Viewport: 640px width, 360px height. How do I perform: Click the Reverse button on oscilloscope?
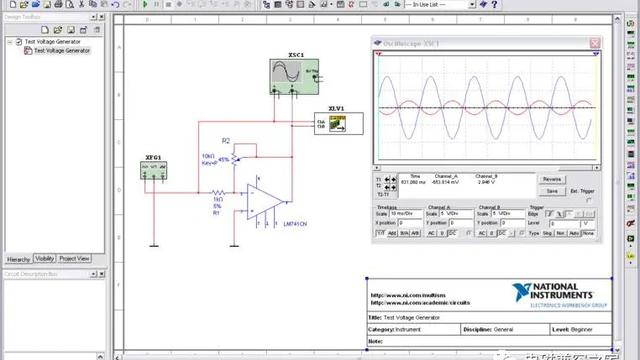click(x=552, y=179)
